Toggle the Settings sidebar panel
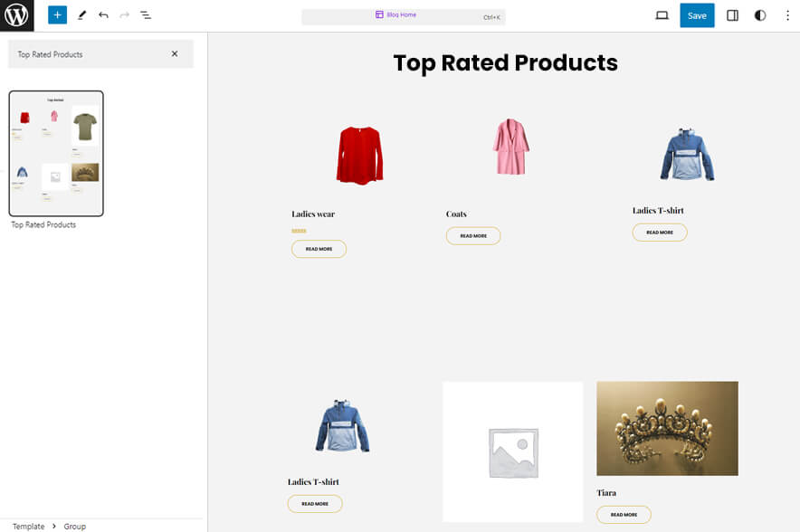Viewport: 800px width, 532px height. tap(732, 15)
